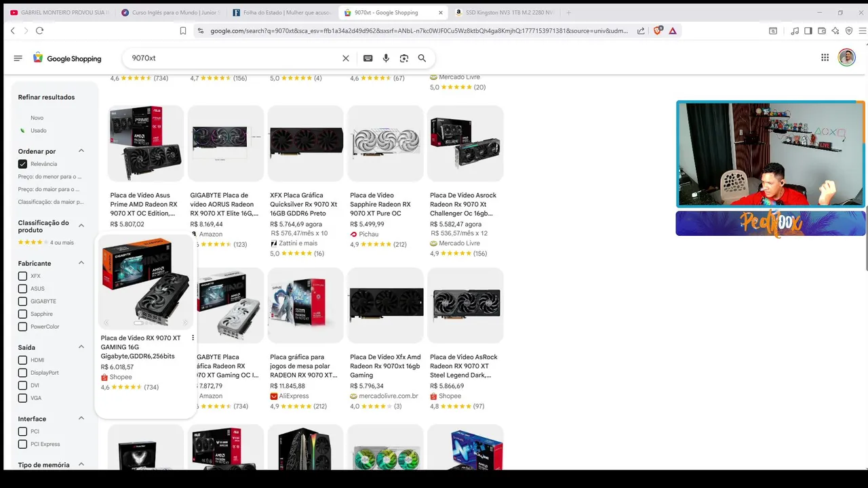Search by image with the Lens icon
The image size is (868, 488).
[x=404, y=58]
